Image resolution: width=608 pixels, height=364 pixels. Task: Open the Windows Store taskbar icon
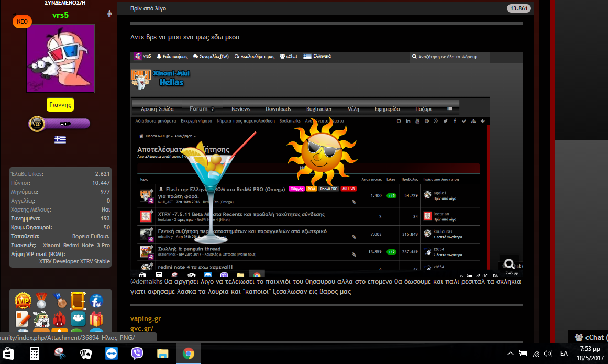click(x=8, y=354)
